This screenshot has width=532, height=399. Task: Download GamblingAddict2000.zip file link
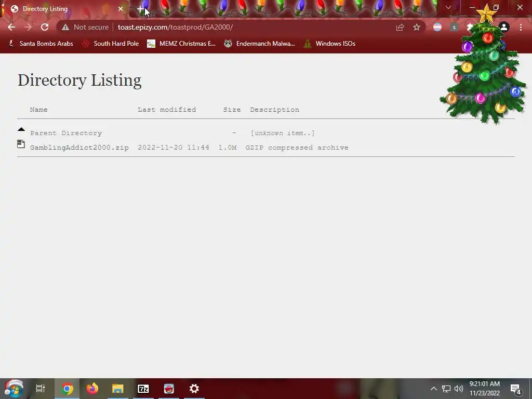(x=79, y=148)
